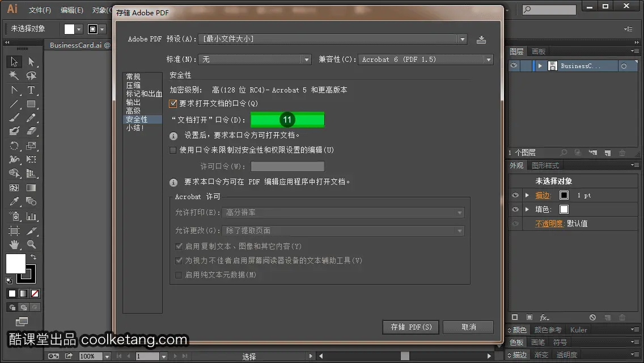Screen dimensions: 644x363
Task: Swap fill and stroke colors arrow
Action: pos(33,257)
